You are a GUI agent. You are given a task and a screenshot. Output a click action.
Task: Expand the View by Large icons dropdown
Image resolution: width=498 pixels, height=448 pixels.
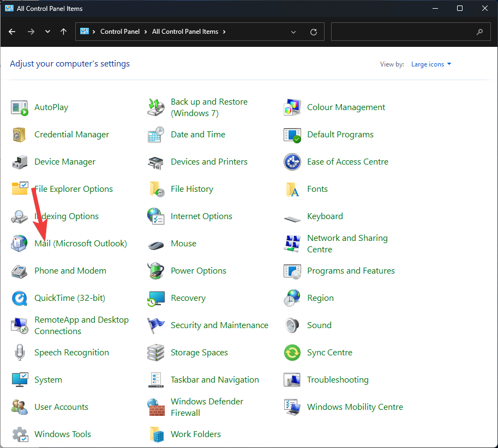point(431,64)
